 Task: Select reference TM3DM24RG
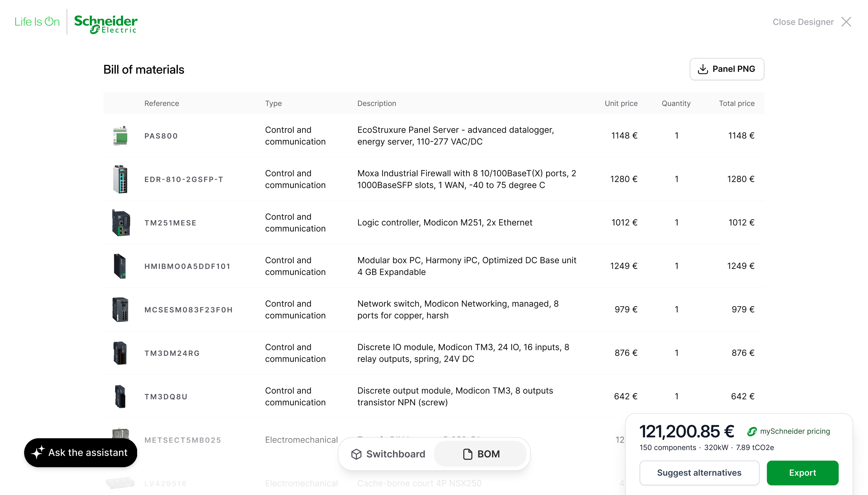click(x=172, y=354)
